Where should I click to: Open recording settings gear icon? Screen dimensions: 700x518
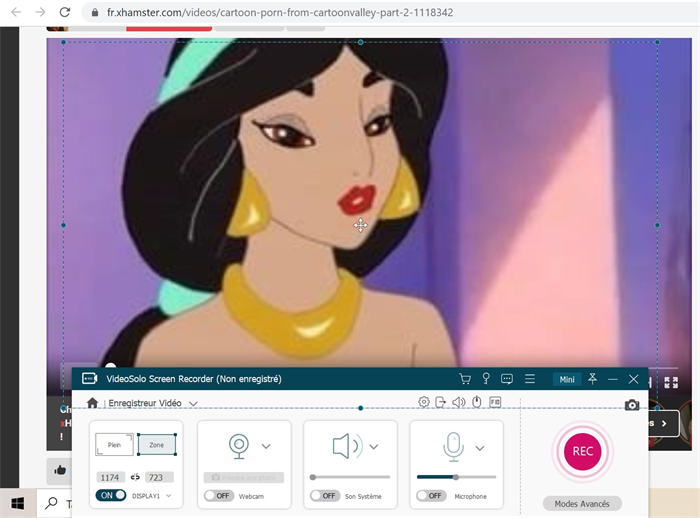pyautogui.click(x=424, y=402)
